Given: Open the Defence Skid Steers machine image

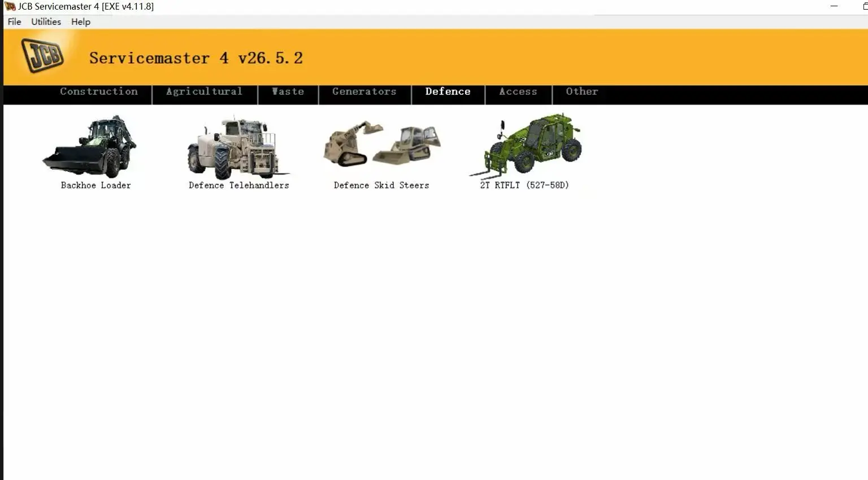Looking at the screenshot, I should (x=382, y=144).
